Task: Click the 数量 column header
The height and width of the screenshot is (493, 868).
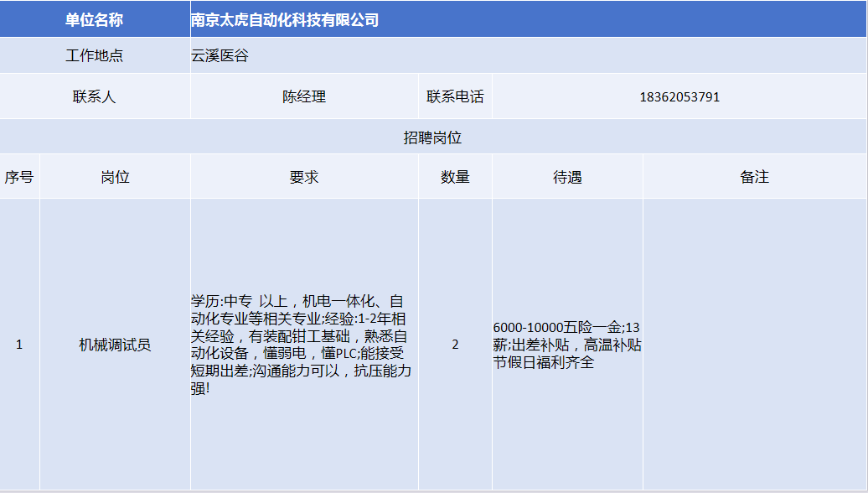Action: pyautogui.click(x=455, y=177)
